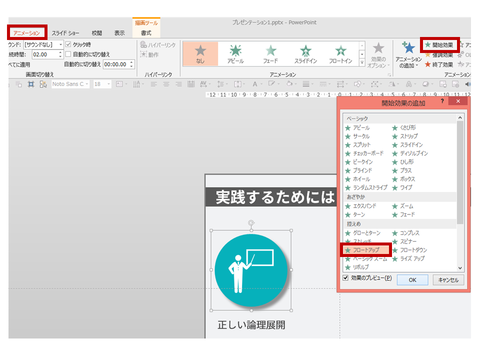Choose コンプレス in the effects list
This screenshot has width=480, height=360.
[x=406, y=233]
